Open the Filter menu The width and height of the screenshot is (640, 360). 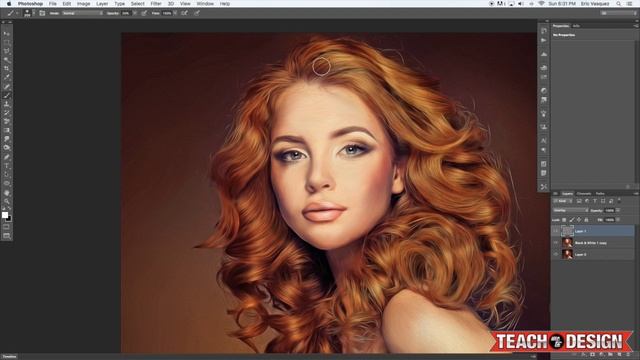pos(156,4)
